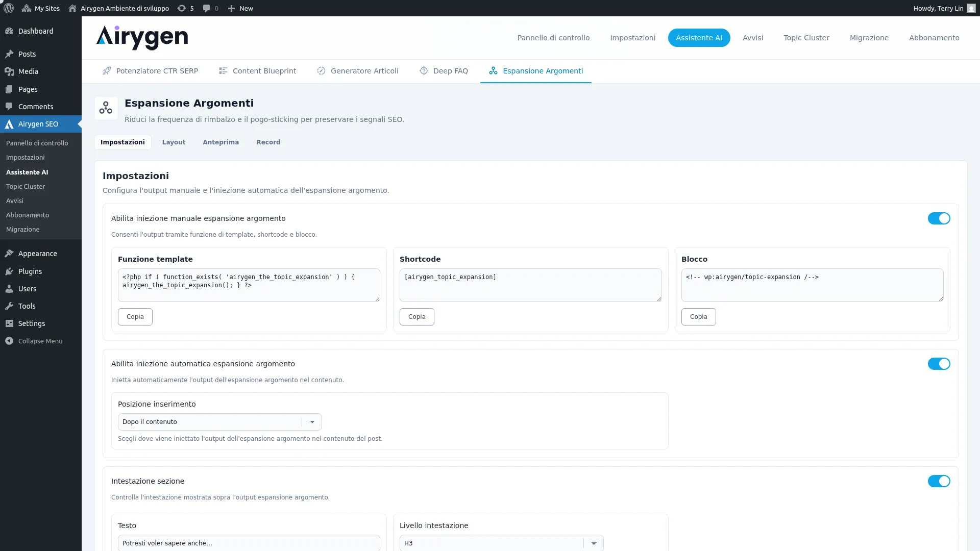Click the plus icon for New content

tap(231, 8)
